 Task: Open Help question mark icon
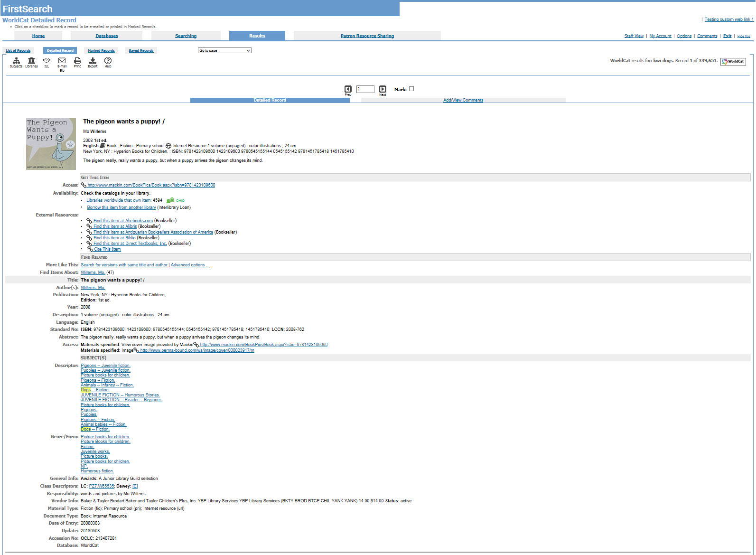tap(108, 61)
